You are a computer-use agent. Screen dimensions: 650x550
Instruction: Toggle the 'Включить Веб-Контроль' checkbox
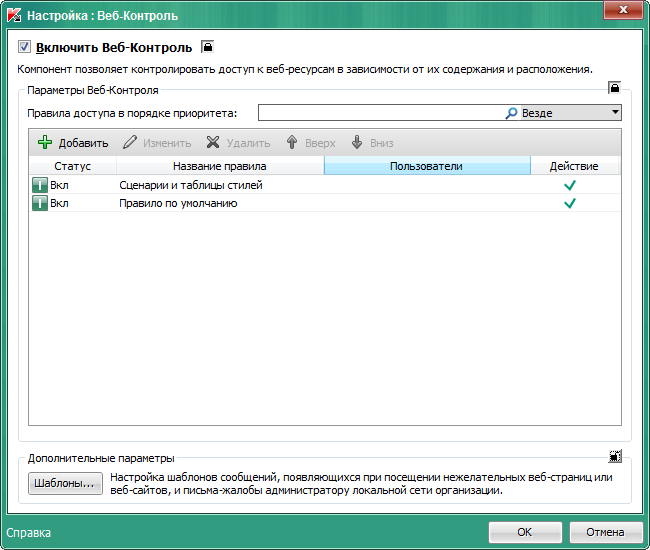[24, 47]
